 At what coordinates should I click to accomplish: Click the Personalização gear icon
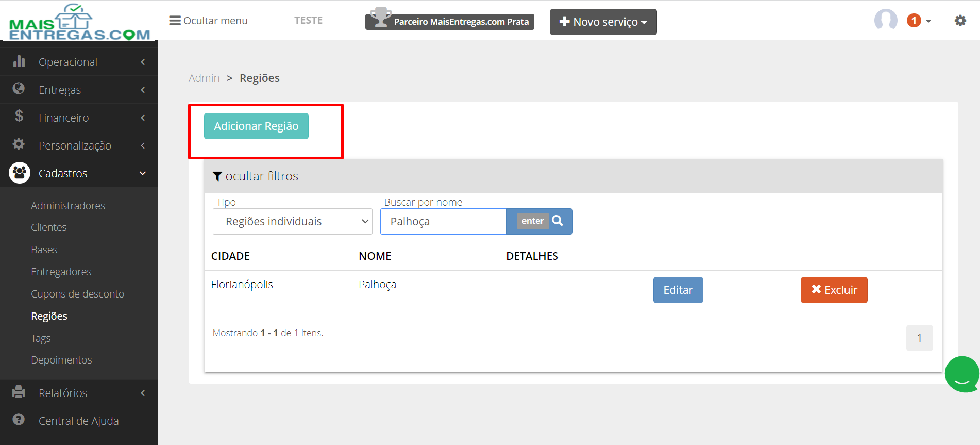click(19, 144)
